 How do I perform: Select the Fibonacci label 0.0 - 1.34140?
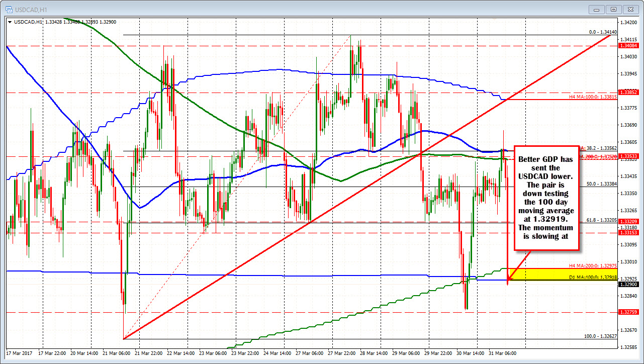point(603,32)
